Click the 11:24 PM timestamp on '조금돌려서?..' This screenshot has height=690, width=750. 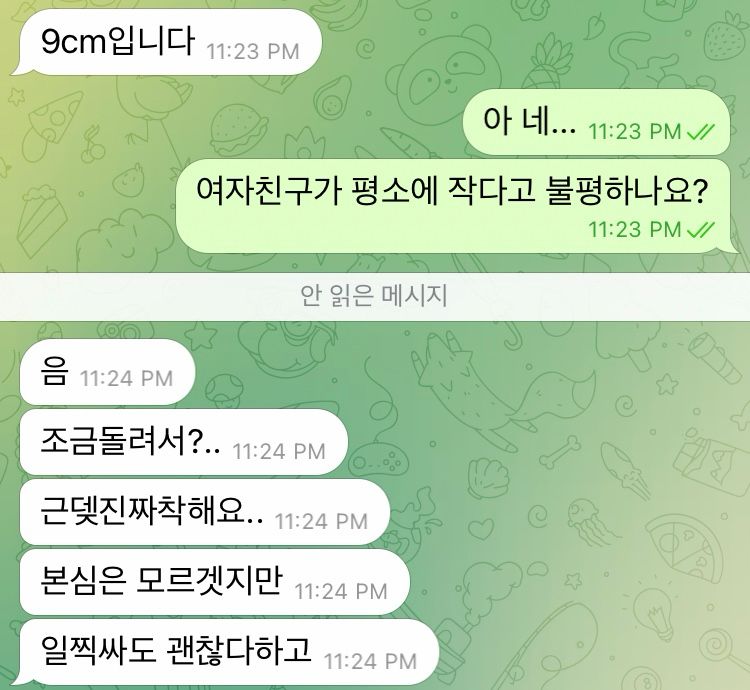point(279,451)
